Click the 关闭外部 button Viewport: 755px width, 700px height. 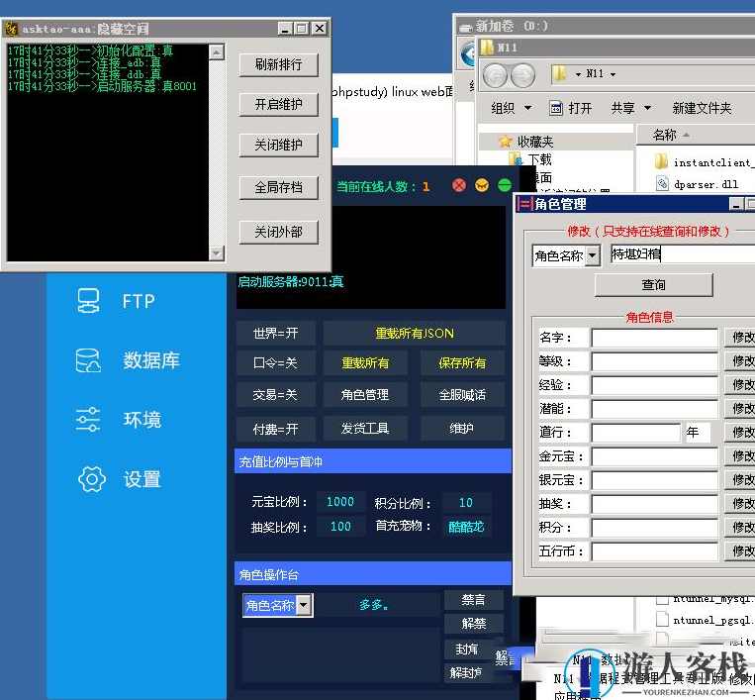point(278,232)
